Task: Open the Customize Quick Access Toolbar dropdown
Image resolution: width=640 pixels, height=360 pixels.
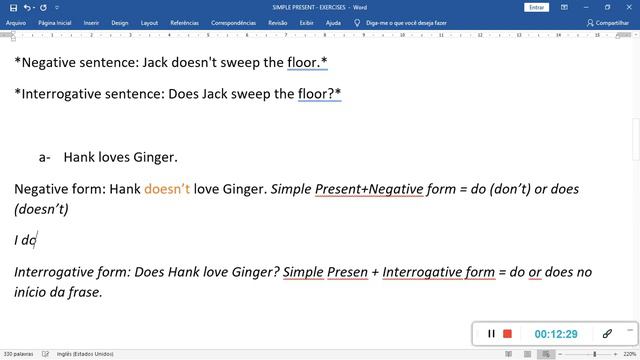Action: pyautogui.click(x=57, y=7)
